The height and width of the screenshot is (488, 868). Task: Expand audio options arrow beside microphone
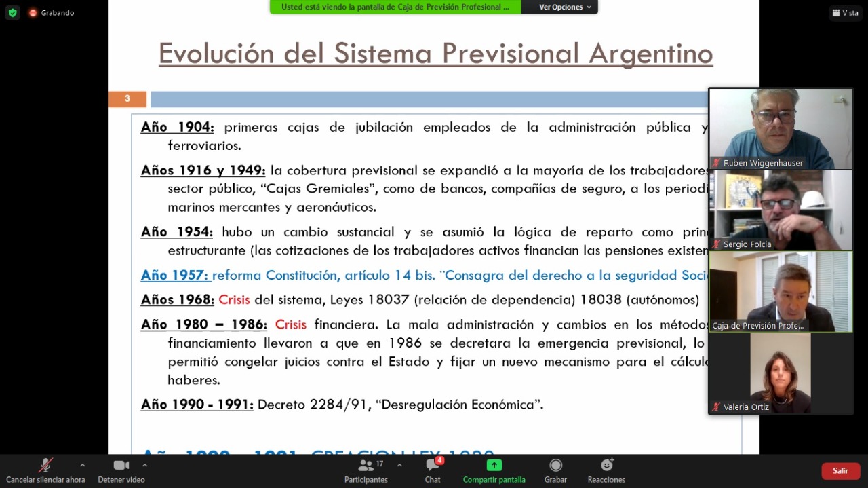tap(82, 465)
